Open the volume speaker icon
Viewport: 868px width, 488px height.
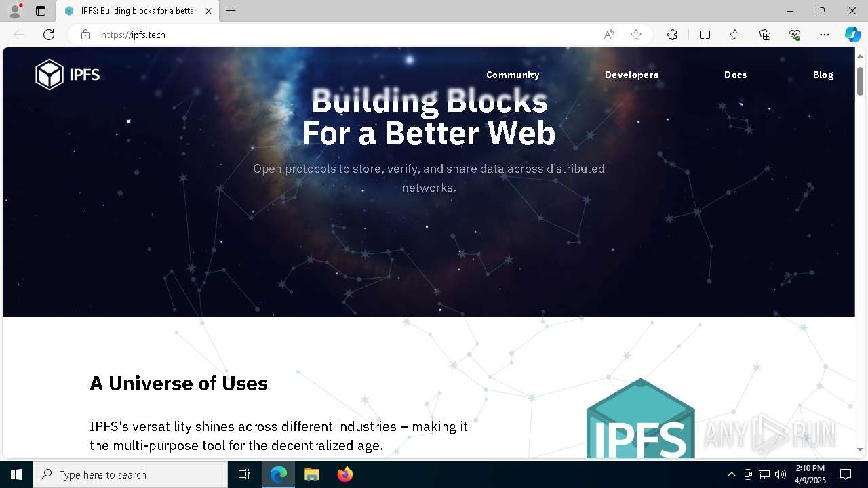tap(781, 474)
